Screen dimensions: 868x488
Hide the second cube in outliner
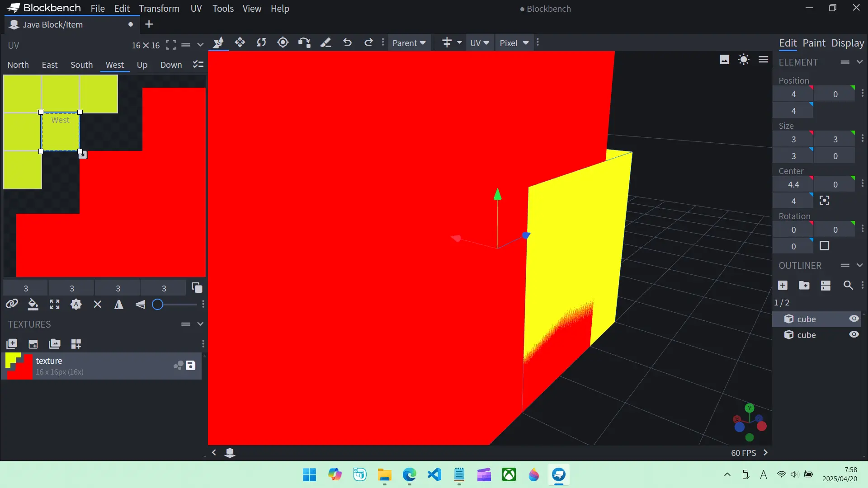pyautogui.click(x=854, y=335)
